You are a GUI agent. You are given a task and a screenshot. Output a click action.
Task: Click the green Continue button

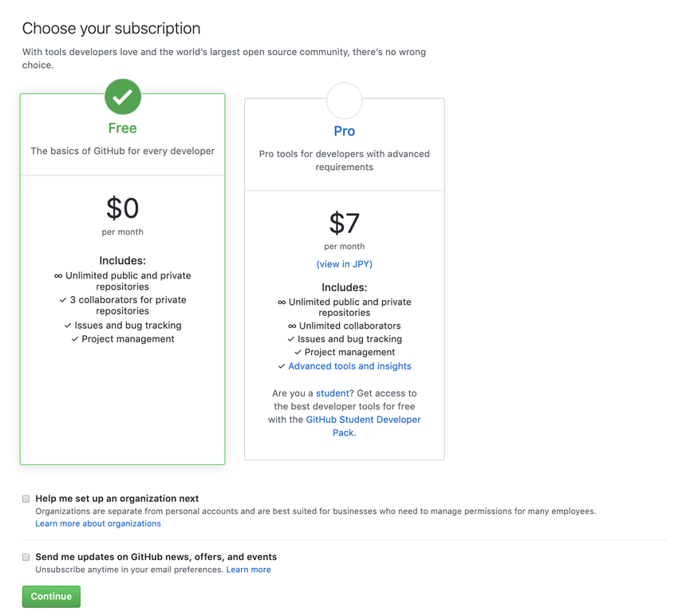point(51,597)
